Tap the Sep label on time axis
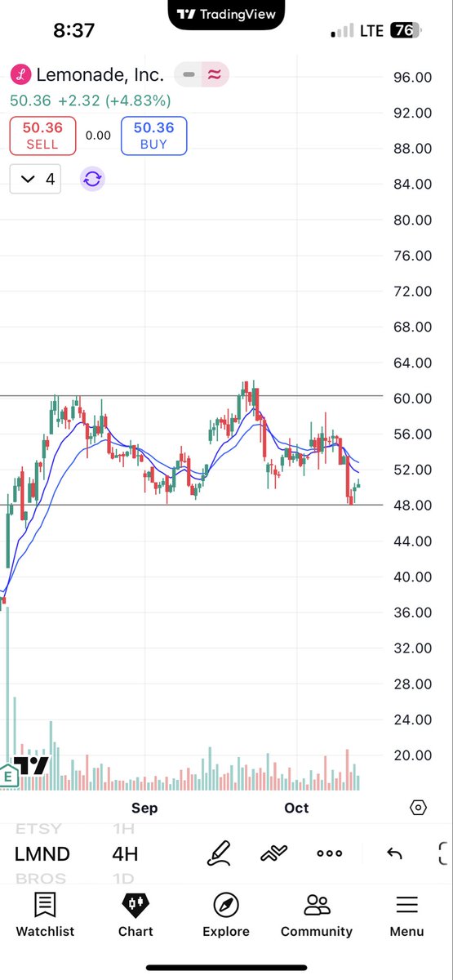The width and height of the screenshot is (453, 980). [144, 808]
